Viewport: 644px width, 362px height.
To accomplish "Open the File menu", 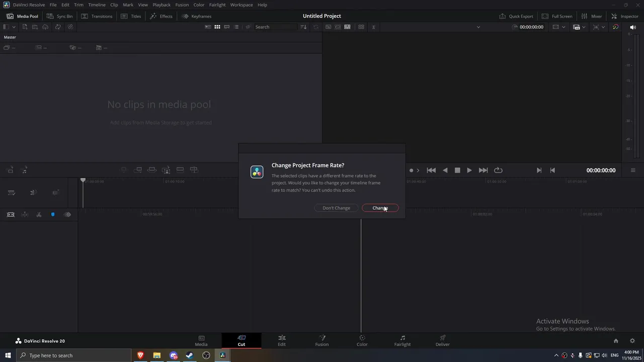I will (53, 5).
